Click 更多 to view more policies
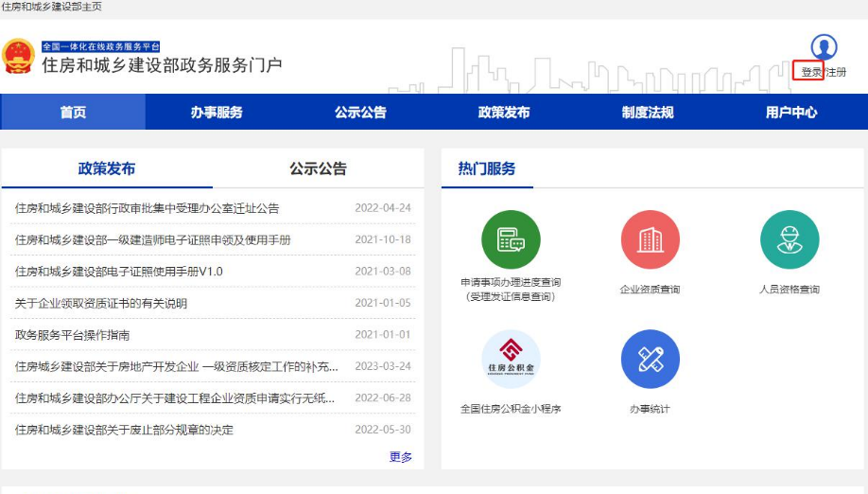Viewport: 868px width, 494px height. [x=401, y=457]
